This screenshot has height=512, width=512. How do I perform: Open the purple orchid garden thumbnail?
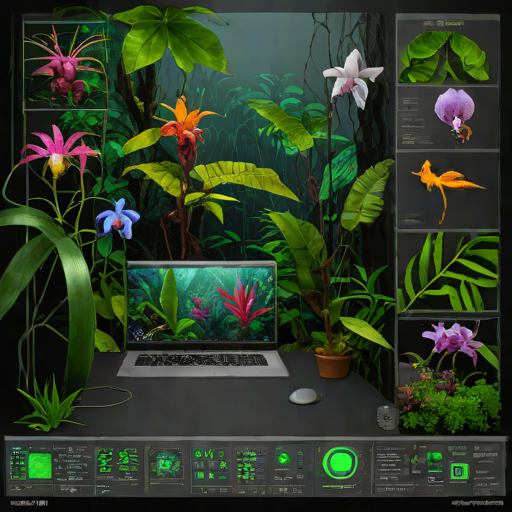point(449,375)
